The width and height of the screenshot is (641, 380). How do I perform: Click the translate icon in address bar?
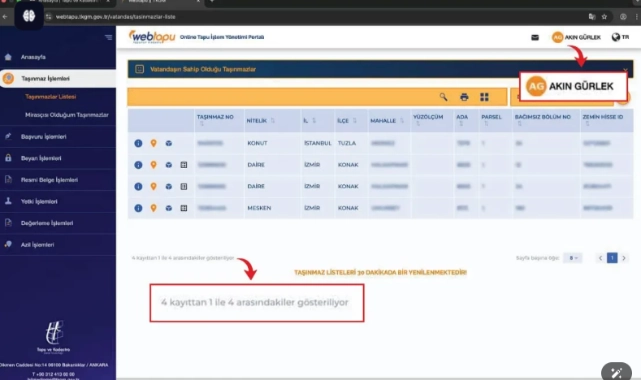592,17
